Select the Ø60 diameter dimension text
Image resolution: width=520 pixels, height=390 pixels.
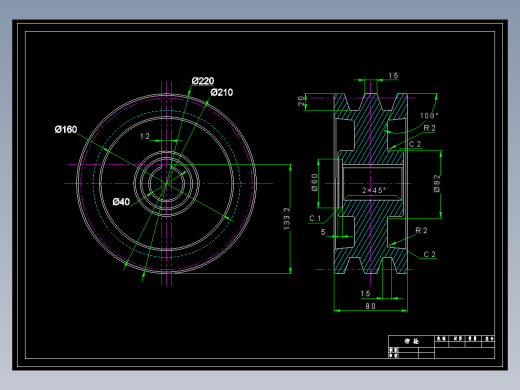coord(314,182)
